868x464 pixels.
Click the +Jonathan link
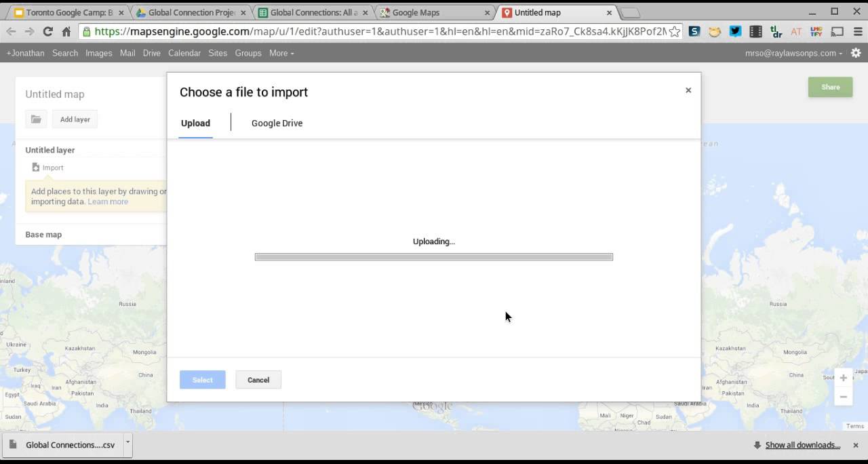[x=25, y=53]
